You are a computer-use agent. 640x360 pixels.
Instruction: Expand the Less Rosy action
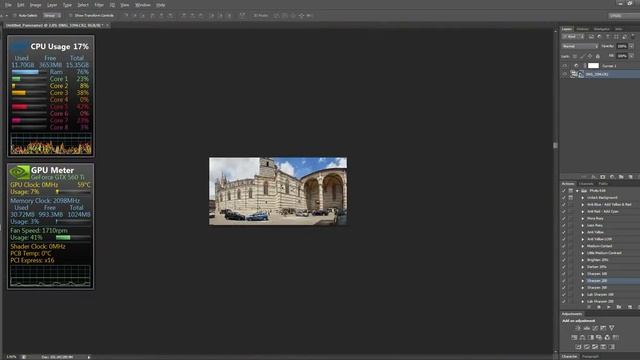[583, 225]
